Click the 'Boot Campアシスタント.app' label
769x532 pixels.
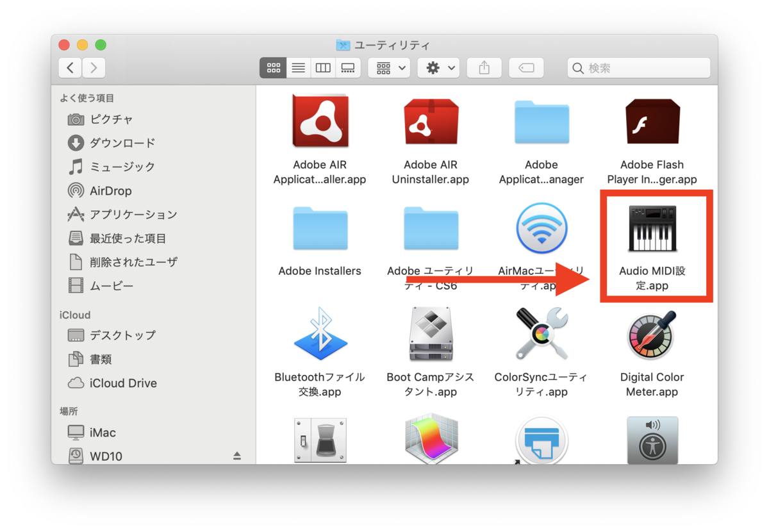431,385
